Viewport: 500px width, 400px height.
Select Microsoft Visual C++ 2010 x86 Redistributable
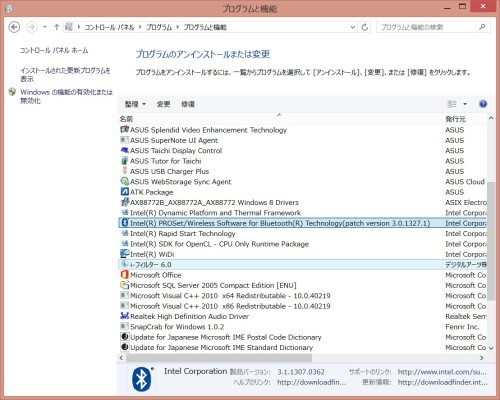[230, 306]
